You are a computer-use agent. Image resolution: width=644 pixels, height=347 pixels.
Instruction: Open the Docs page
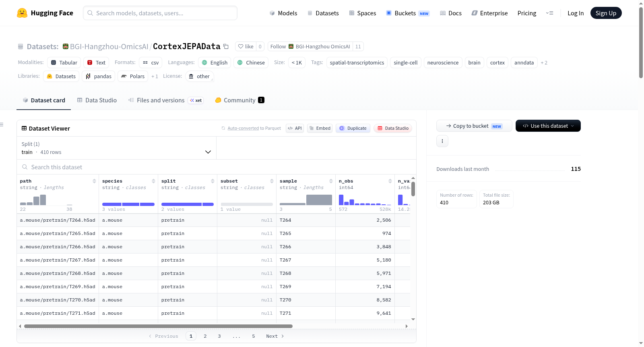point(451,13)
